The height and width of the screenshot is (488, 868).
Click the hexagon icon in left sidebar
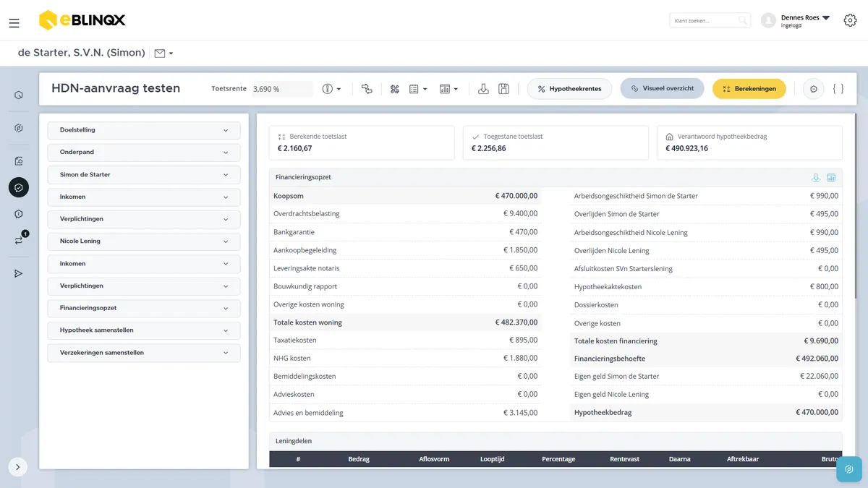[x=19, y=95]
